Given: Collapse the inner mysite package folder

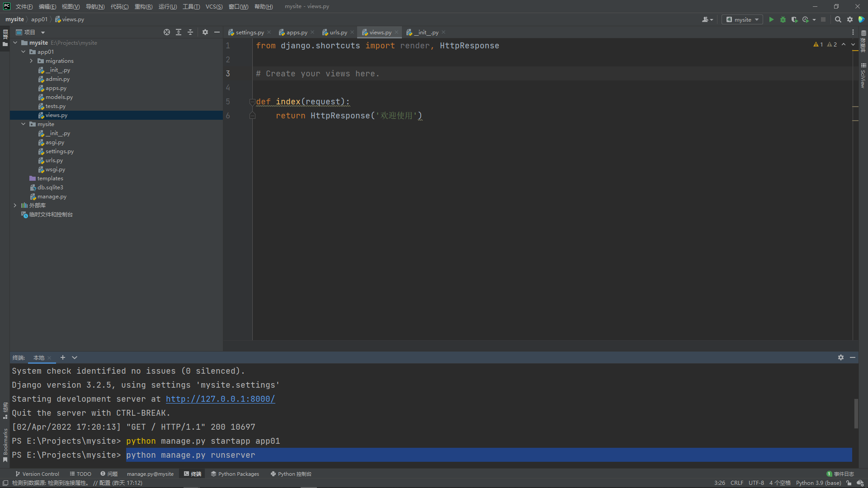Looking at the screenshot, I should 24,124.
